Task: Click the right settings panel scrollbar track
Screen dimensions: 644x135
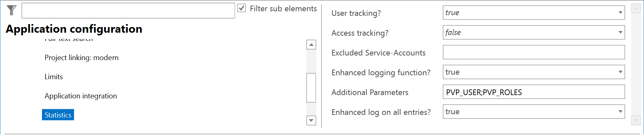Action: (636, 66)
